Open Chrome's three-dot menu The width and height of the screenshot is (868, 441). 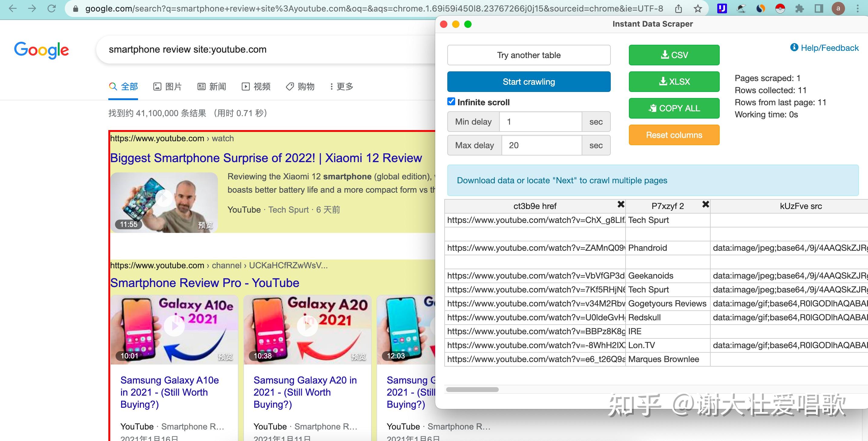[x=857, y=9]
